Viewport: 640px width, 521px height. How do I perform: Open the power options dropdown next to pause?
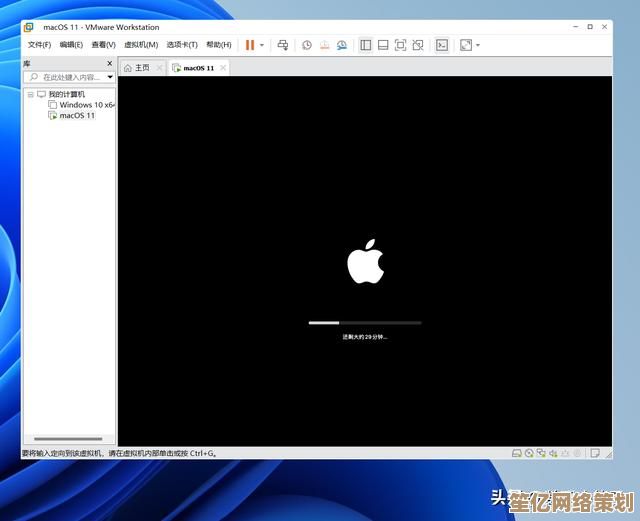[262, 45]
